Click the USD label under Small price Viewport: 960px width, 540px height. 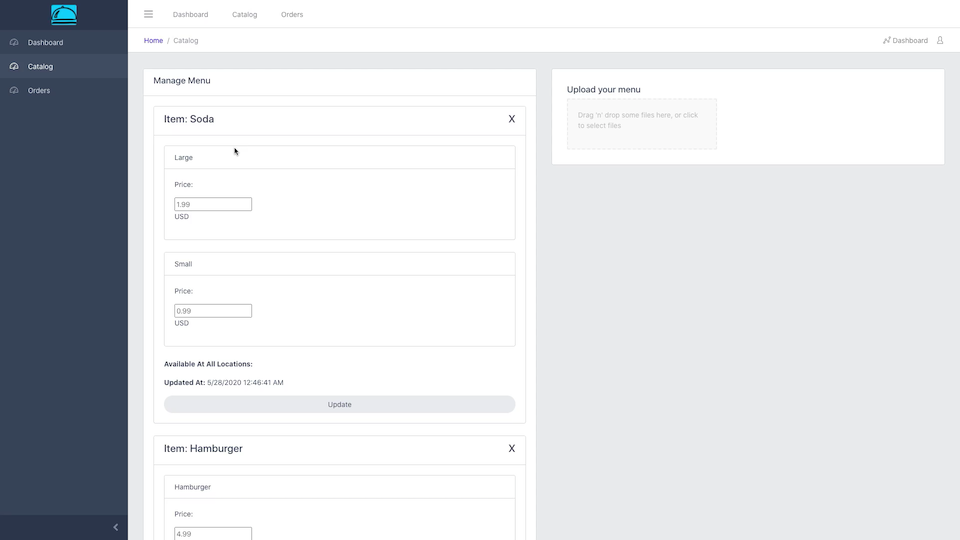[181, 323]
